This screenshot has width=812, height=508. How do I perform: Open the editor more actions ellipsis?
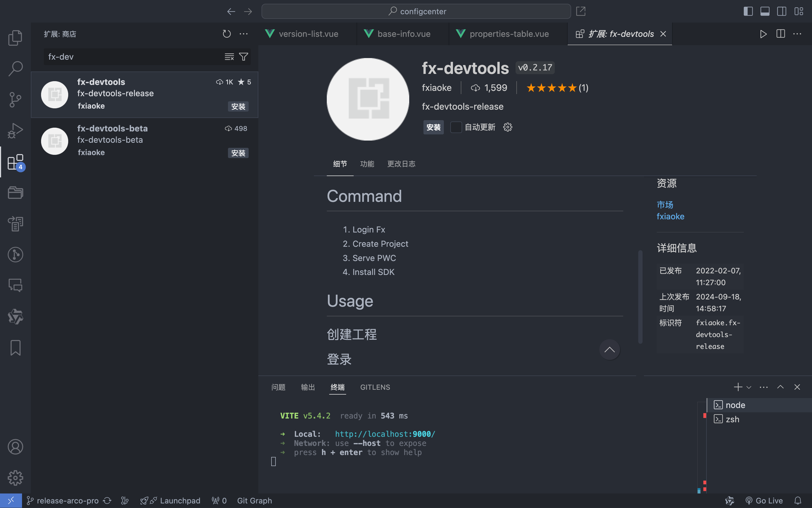[x=797, y=34]
